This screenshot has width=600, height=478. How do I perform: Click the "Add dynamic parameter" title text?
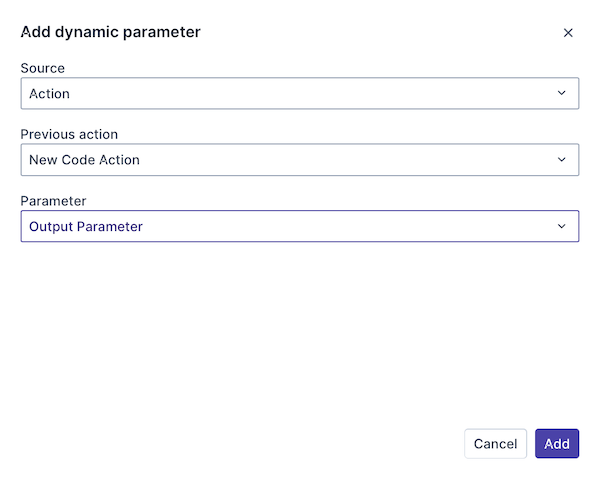[x=111, y=32]
